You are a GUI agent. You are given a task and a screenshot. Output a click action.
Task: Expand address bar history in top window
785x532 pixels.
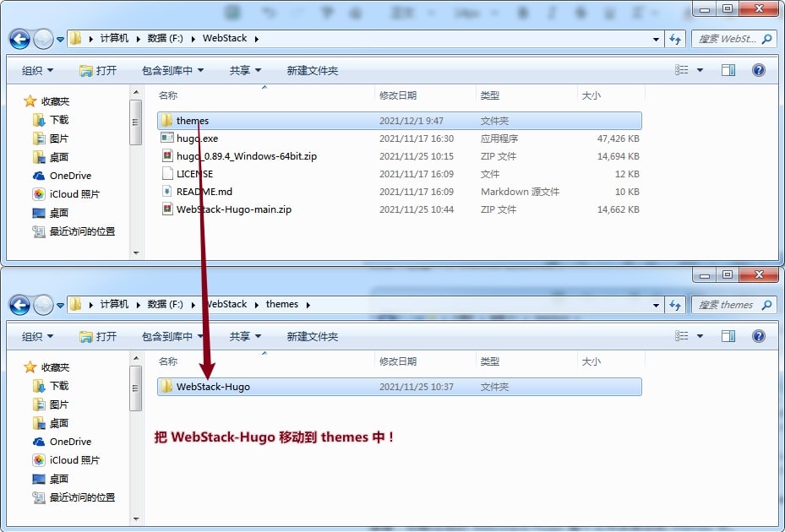(656, 39)
